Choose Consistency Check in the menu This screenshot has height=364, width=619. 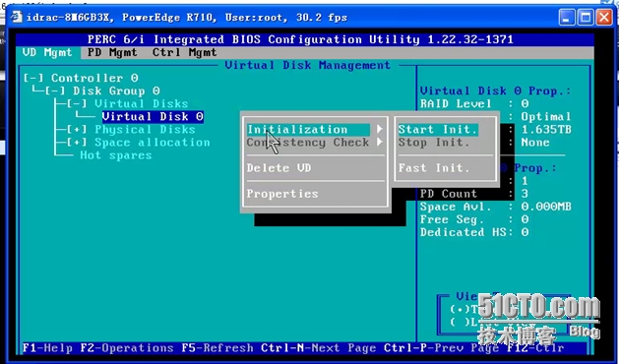click(x=308, y=143)
